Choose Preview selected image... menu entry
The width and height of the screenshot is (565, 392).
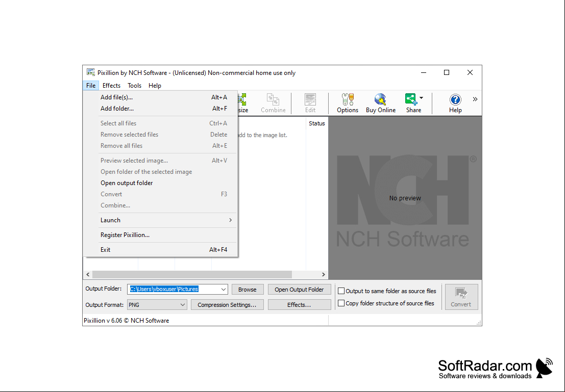click(x=160, y=161)
